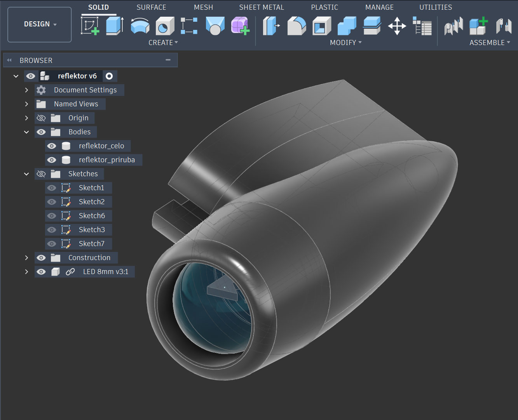
Task: Open the DESIGN workspace dropdown
Action: pyautogui.click(x=40, y=24)
